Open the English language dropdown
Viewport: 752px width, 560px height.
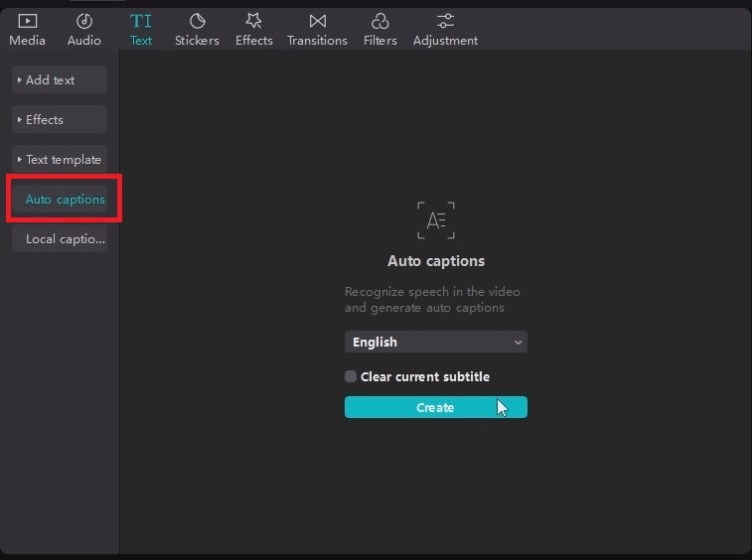click(x=436, y=342)
